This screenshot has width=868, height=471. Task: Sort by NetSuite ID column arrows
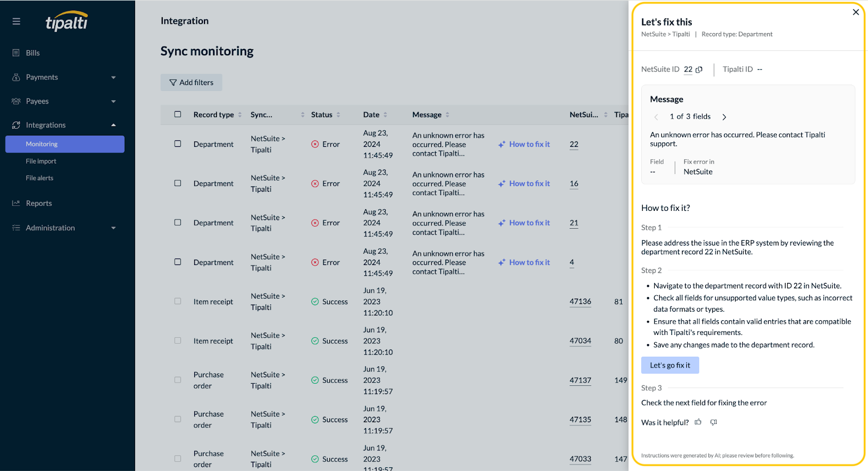(x=605, y=114)
